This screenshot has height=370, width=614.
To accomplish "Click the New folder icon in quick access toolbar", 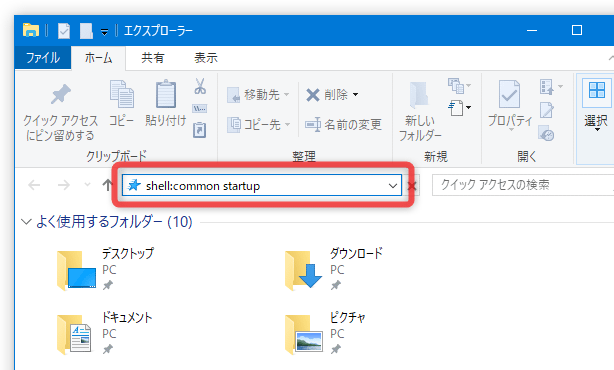I will [x=86, y=31].
